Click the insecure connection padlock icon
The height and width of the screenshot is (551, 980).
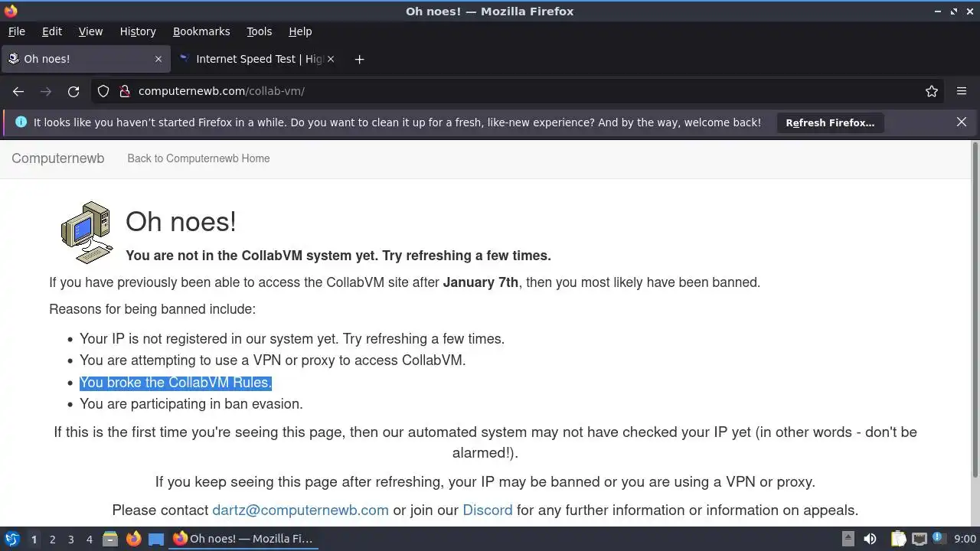pyautogui.click(x=125, y=91)
